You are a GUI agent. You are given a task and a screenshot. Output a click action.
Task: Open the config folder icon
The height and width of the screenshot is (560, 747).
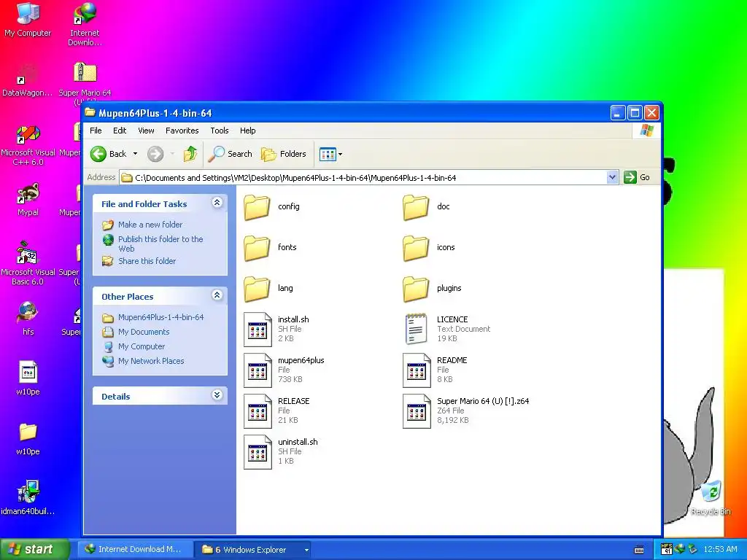pyautogui.click(x=258, y=206)
